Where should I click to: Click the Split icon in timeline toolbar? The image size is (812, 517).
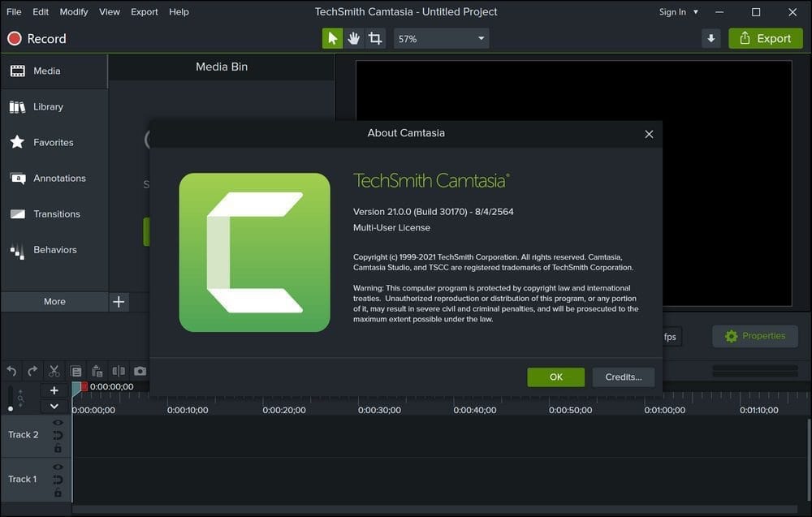(x=119, y=371)
